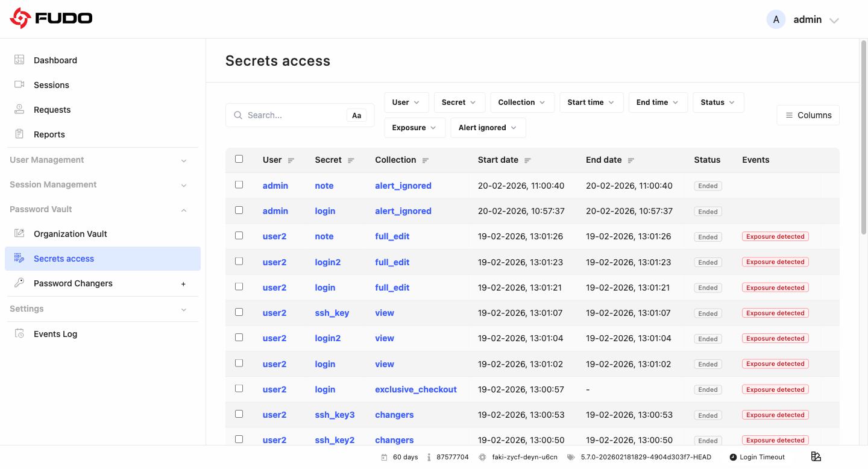Click the plus icon beside Password Changers

pyautogui.click(x=184, y=283)
